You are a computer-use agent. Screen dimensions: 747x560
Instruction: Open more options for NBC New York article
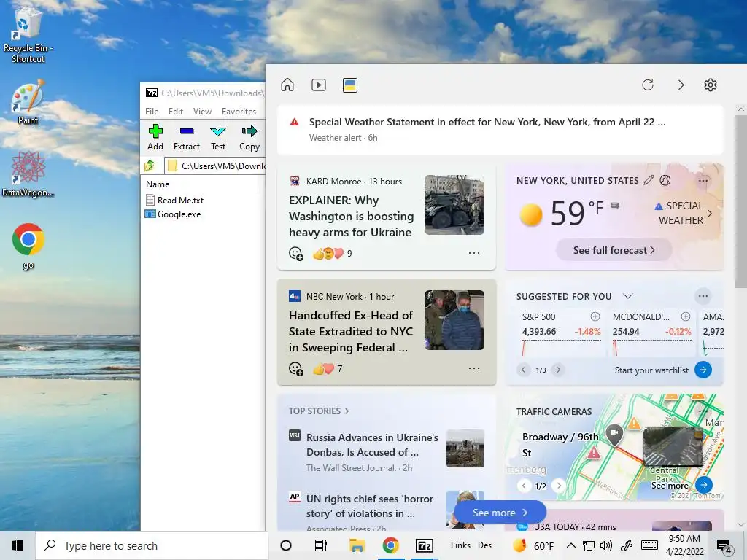[x=474, y=368]
